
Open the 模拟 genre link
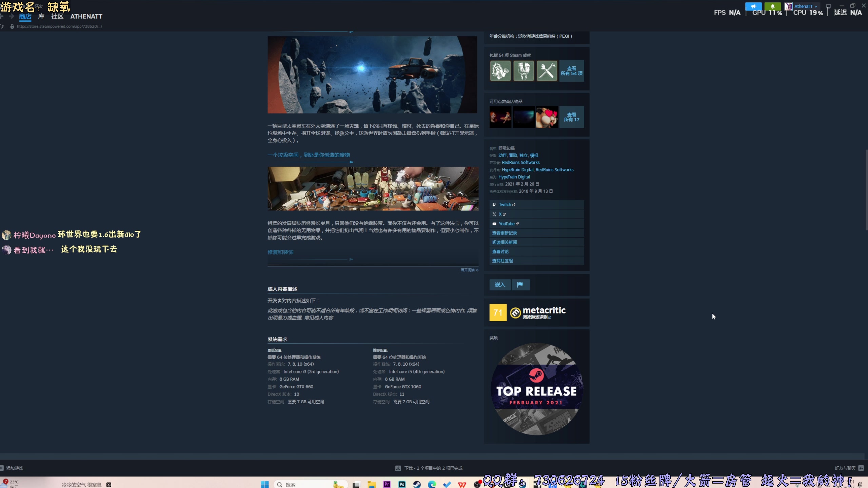(534, 155)
